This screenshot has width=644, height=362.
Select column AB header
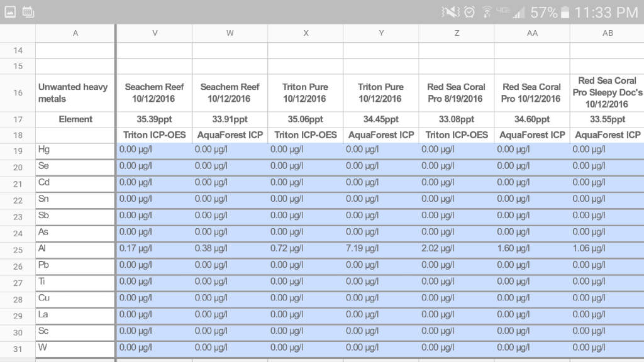tap(608, 33)
